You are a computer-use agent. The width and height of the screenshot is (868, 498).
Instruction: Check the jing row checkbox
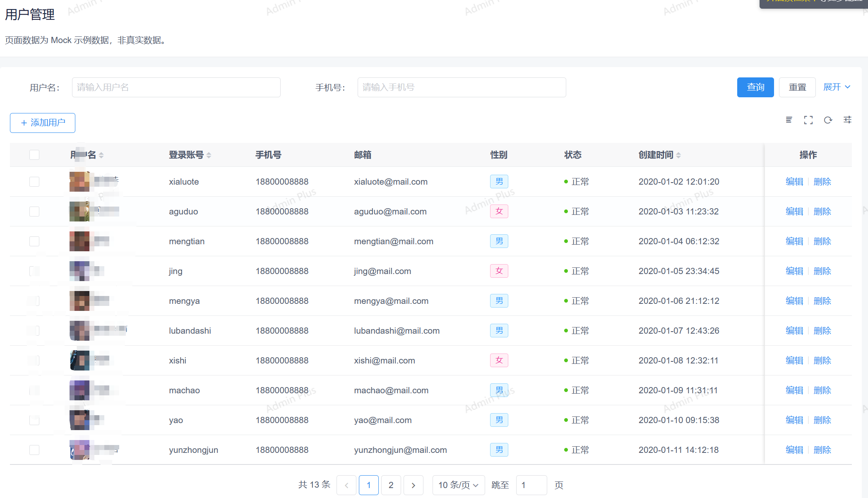click(34, 271)
